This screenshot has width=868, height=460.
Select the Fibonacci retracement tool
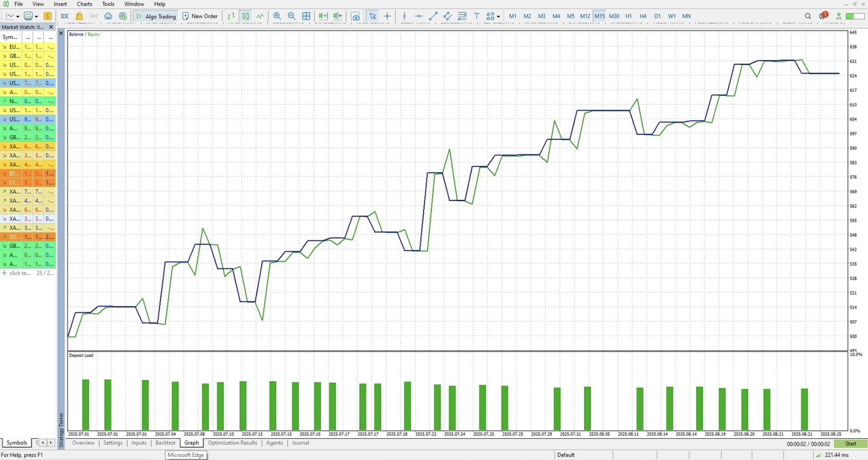tap(462, 16)
